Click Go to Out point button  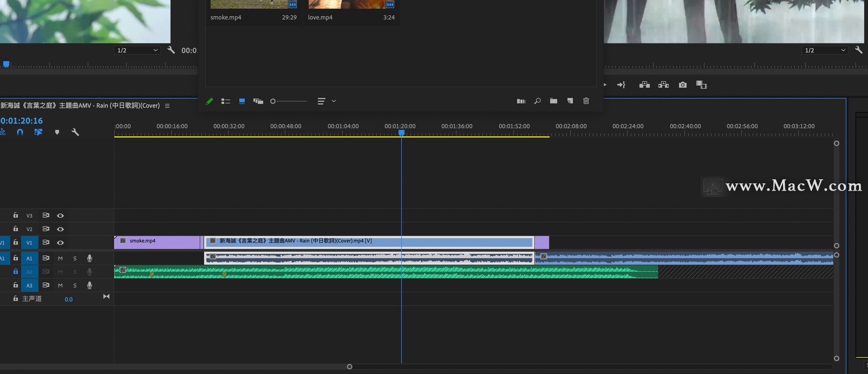(621, 85)
